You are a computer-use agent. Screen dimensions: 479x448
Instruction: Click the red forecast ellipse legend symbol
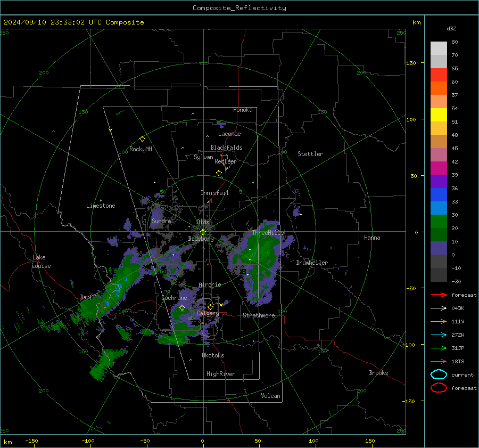tap(439, 388)
